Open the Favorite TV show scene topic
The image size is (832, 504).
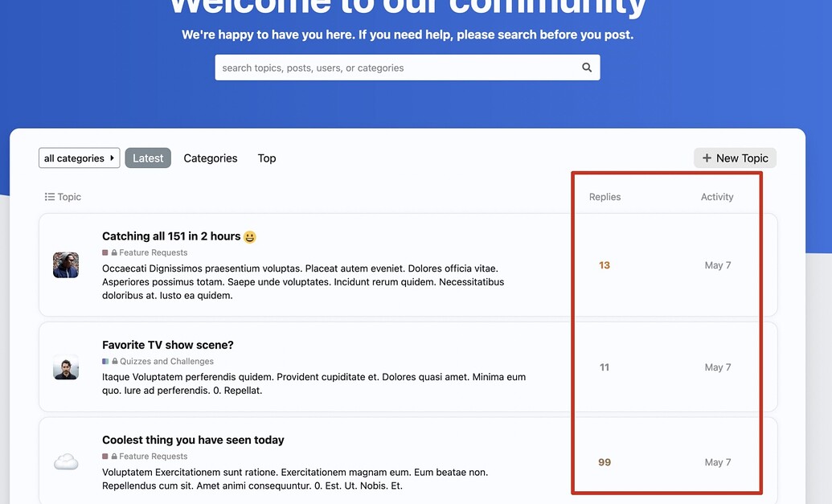point(167,345)
